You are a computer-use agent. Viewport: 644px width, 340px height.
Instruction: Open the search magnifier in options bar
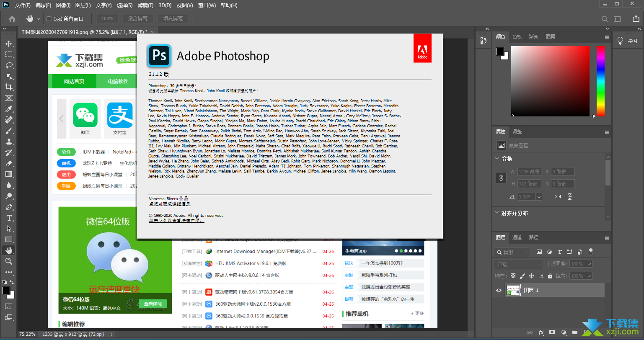tap(605, 18)
